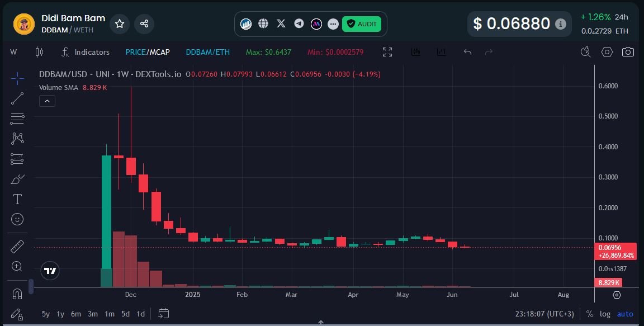644x326 pixels.
Task: Click the volume label 8.829K on axis
Action: [608, 282]
